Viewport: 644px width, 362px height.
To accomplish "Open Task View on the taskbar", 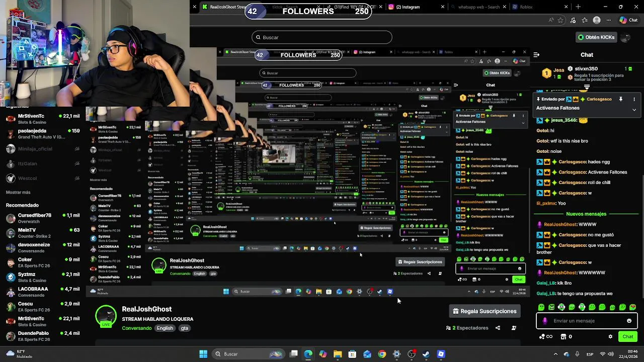I will [294, 354].
